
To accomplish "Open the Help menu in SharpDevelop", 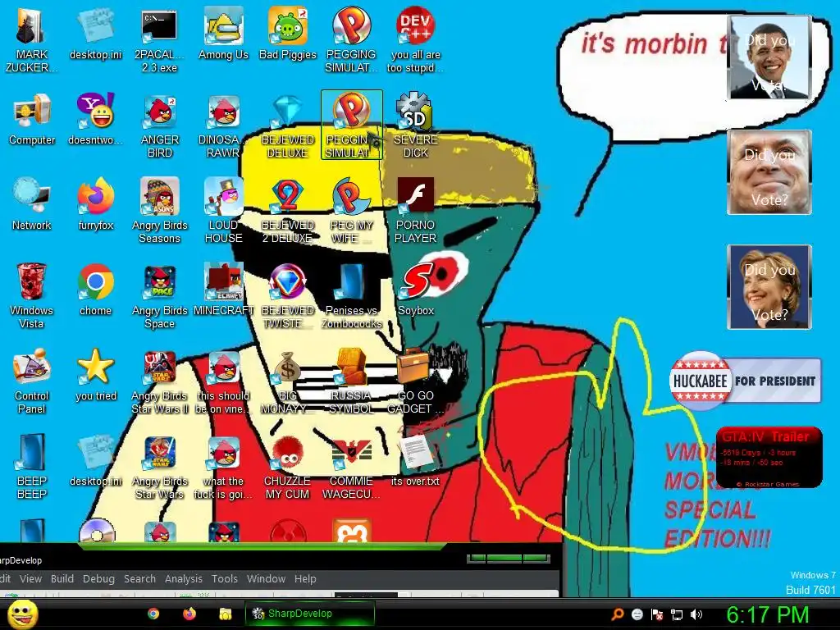I will 305,578.
